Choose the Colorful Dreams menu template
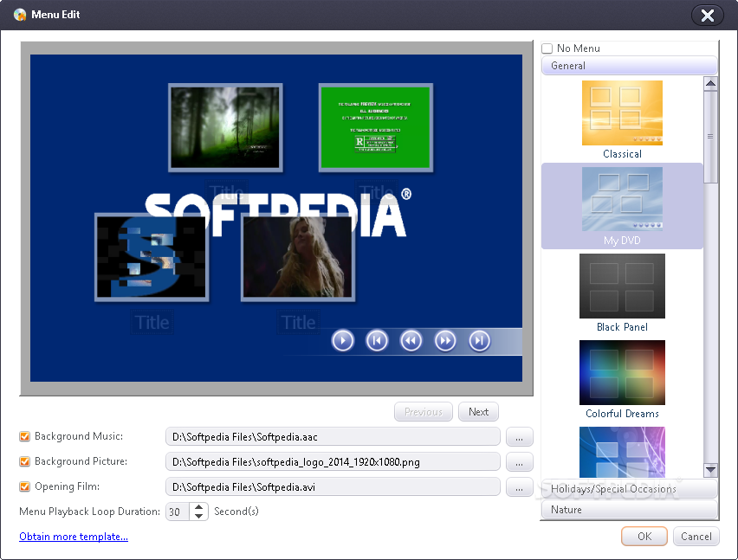This screenshot has height=560, width=738. tap(622, 379)
